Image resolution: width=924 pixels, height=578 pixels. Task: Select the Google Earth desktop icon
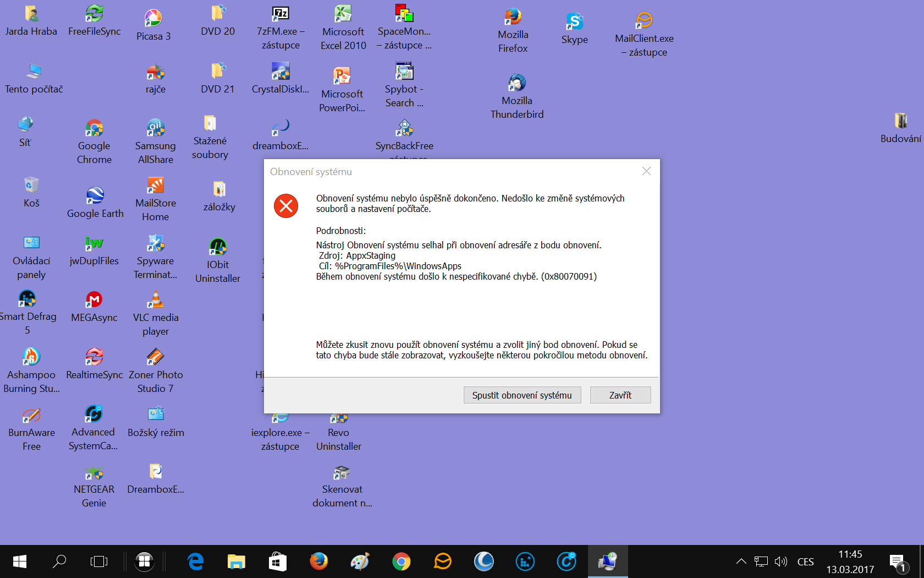pyautogui.click(x=95, y=203)
